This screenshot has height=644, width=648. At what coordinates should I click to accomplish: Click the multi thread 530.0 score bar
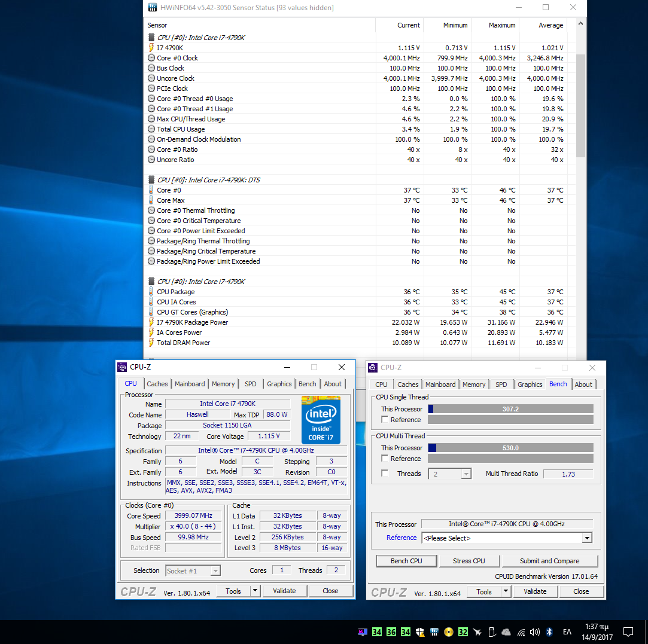(x=510, y=448)
